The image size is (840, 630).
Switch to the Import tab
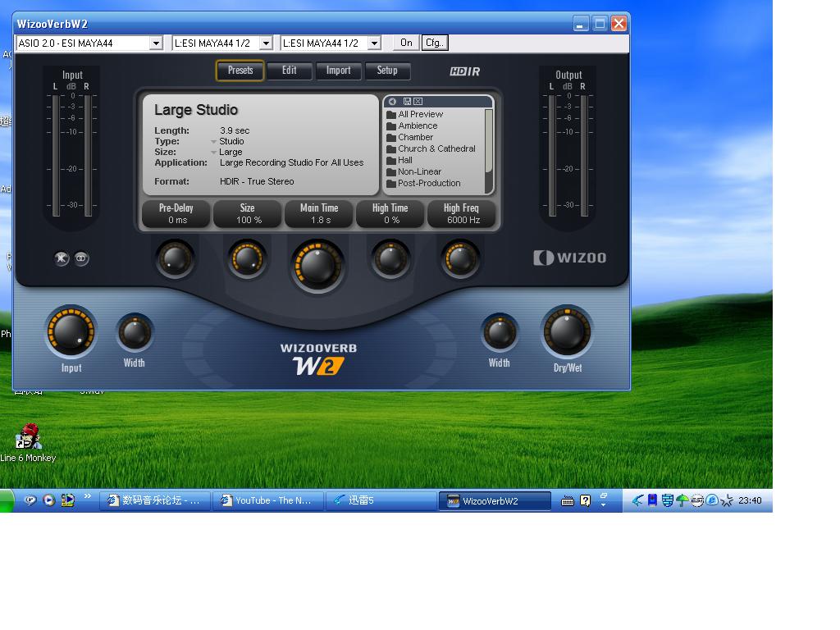point(338,71)
